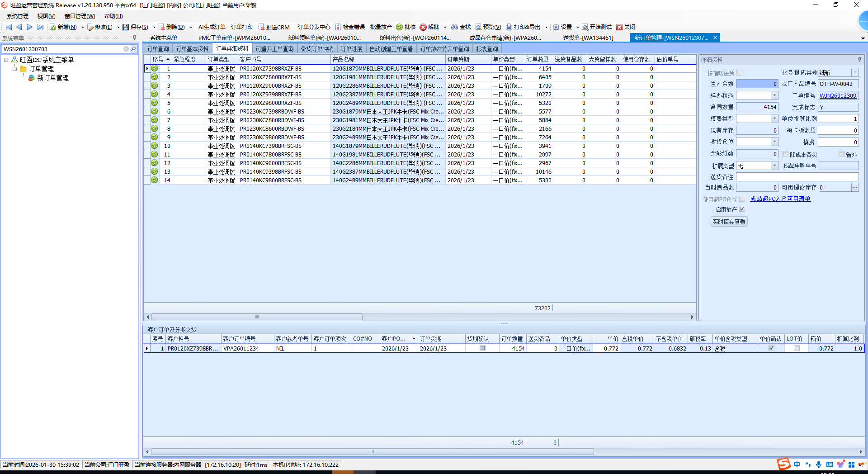Click the customer order grid horizontal scrollbar
The height and width of the screenshot is (474, 868).
point(372,451)
